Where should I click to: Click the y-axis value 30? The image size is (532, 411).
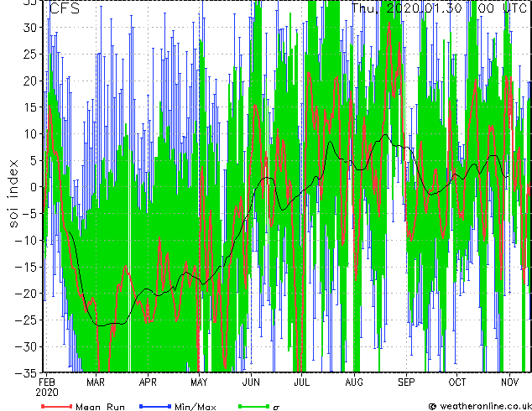[29, 28]
